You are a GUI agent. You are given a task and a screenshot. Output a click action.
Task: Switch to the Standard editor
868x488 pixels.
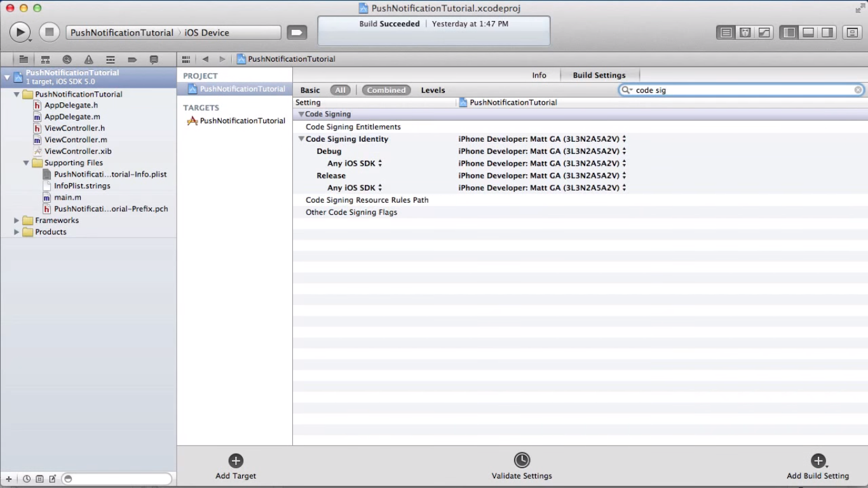726,32
